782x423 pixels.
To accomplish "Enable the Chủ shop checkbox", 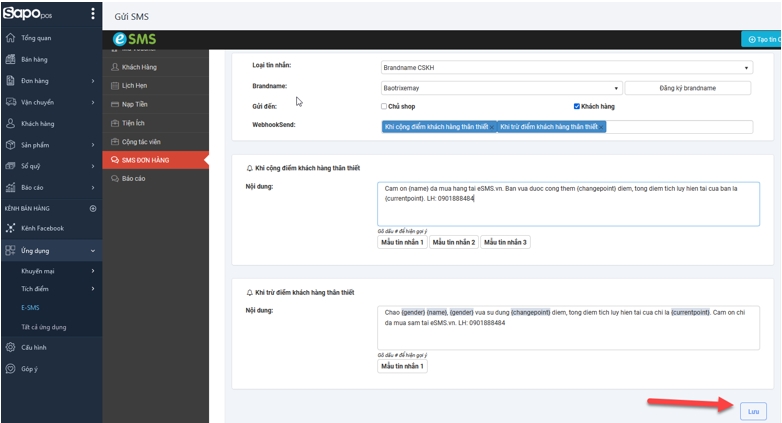I will pyautogui.click(x=384, y=106).
